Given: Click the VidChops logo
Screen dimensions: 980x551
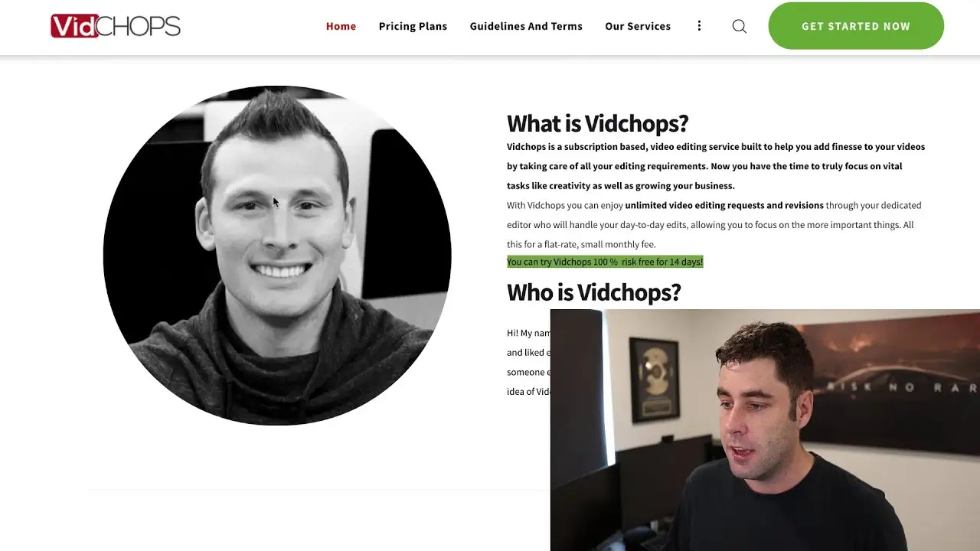Looking at the screenshot, I should click(116, 26).
